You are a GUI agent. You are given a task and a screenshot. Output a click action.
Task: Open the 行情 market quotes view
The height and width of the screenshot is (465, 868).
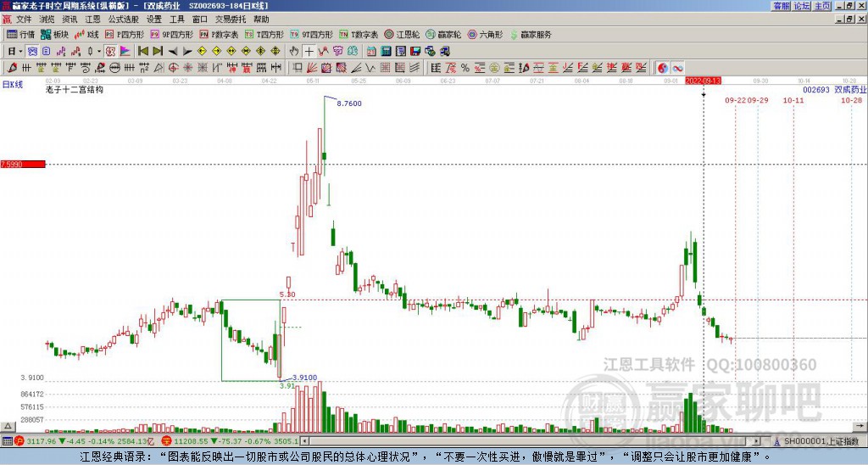tap(20, 34)
